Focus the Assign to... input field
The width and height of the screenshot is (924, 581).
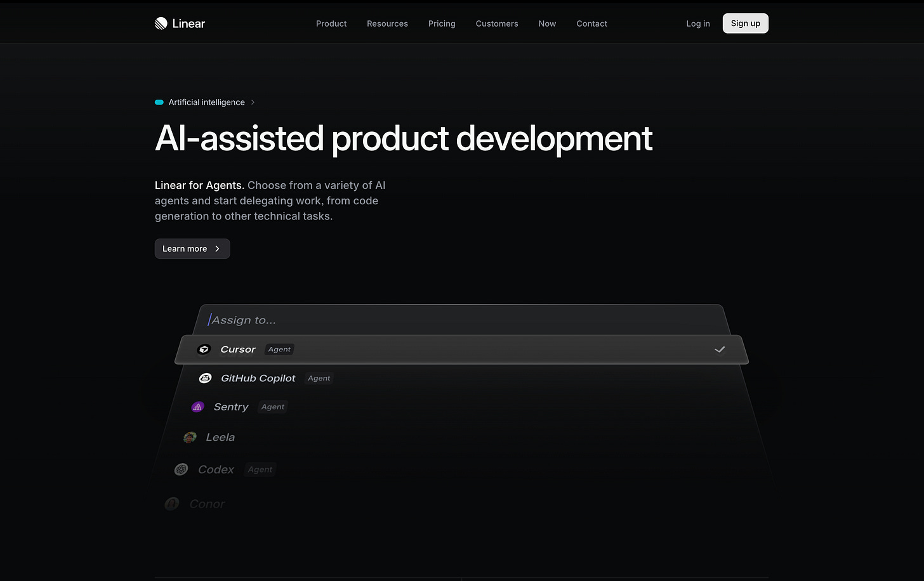(x=463, y=320)
